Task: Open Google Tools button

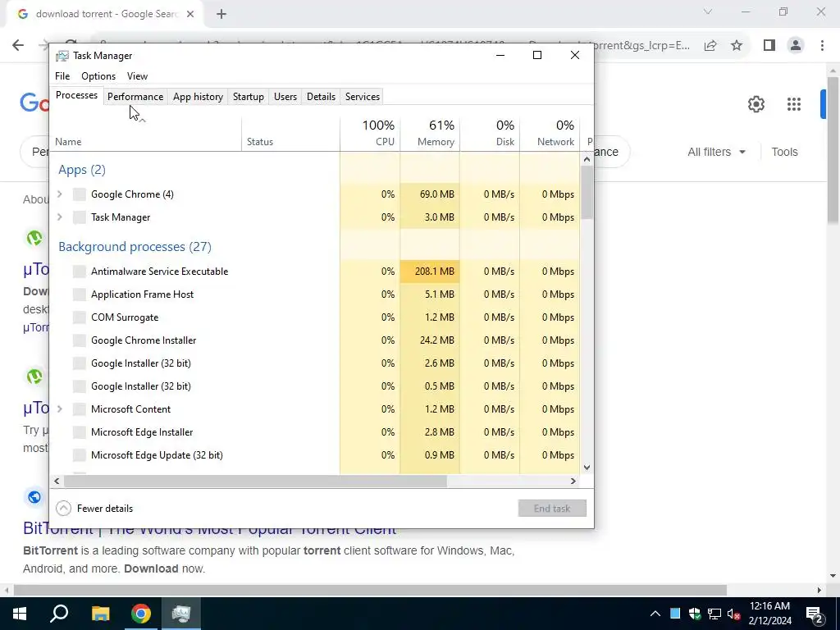Action: [x=785, y=152]
